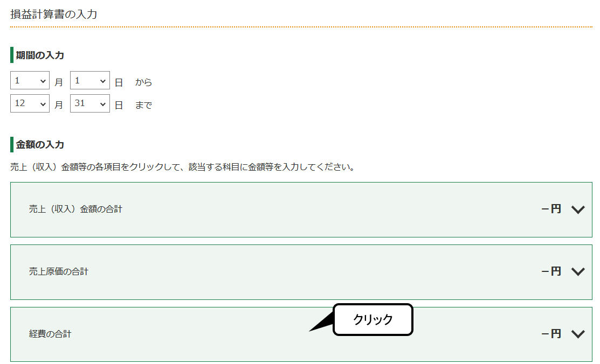Expand the 売上原価の合計 chevron arrow
Screen dimensions: 600x364
(578, 272)
